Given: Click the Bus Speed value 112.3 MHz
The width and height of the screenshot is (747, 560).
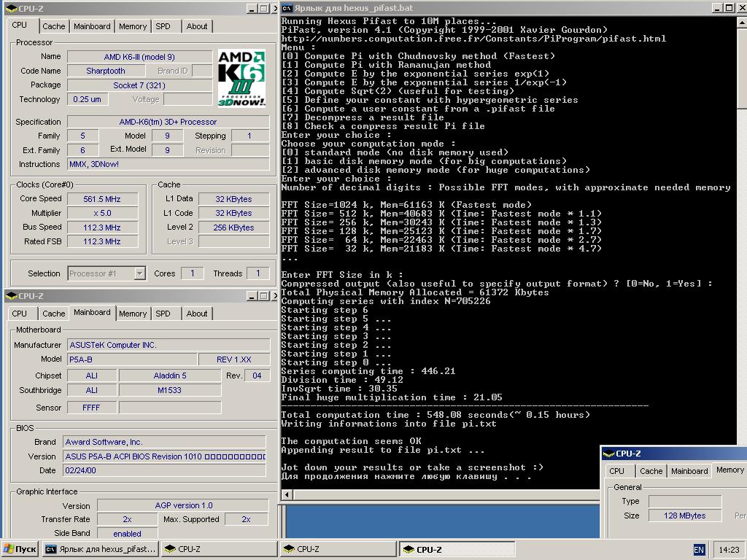Looking at the screenshot, I should (x=102, y=227).
